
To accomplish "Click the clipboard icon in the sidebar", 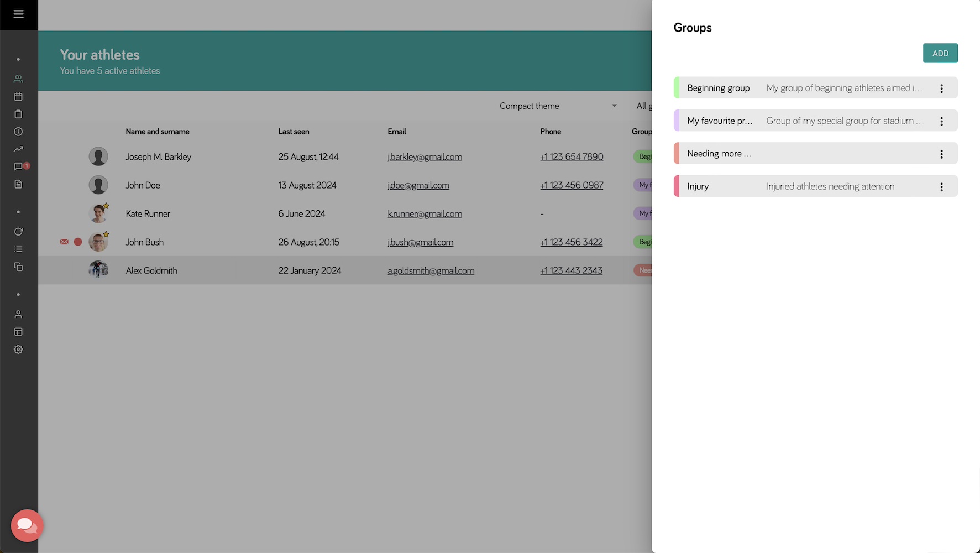I will tap(18, 114).
